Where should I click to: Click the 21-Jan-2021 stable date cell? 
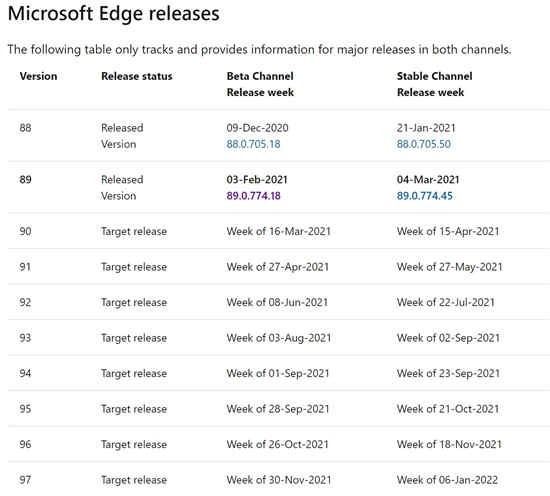tap(426, 128)
